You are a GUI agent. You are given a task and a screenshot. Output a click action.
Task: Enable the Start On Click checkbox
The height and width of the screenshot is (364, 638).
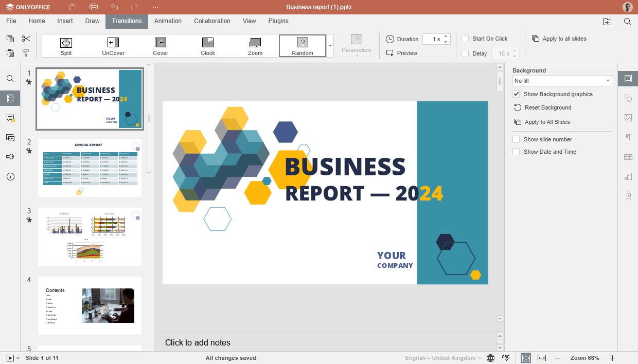[x=465, y=39]
